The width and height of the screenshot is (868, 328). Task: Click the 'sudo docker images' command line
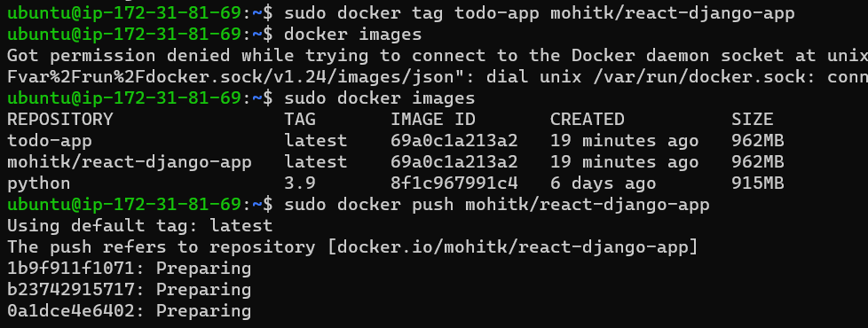tap(379, 98)
